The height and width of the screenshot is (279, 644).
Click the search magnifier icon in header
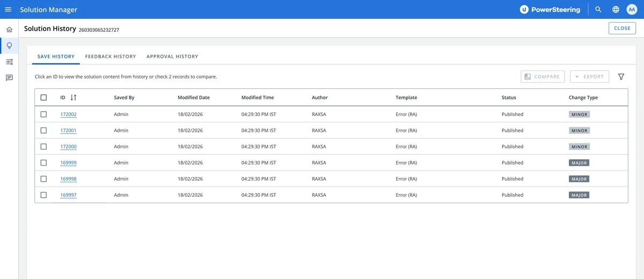[598, 10]
